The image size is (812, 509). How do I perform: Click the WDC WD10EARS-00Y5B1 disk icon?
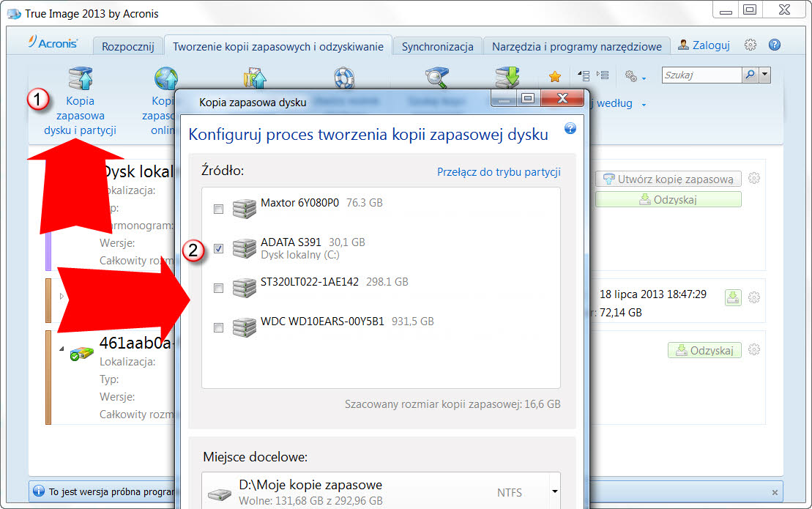245,327
